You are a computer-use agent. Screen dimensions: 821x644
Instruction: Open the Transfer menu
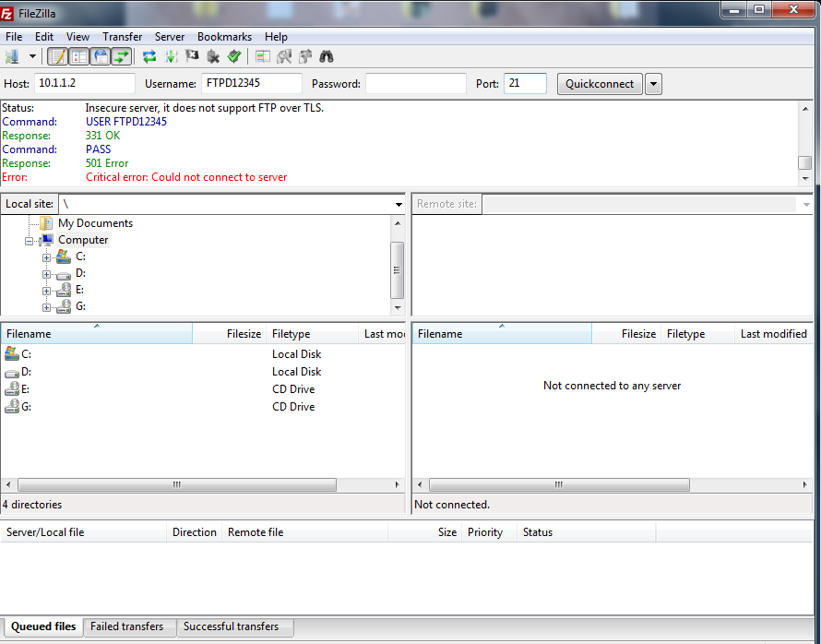coord(122,37)
